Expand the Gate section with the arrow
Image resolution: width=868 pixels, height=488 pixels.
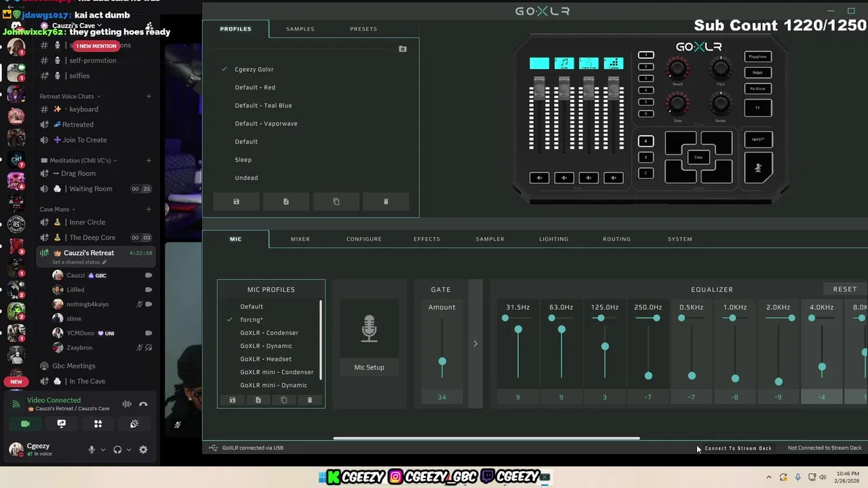pos(475,344)
